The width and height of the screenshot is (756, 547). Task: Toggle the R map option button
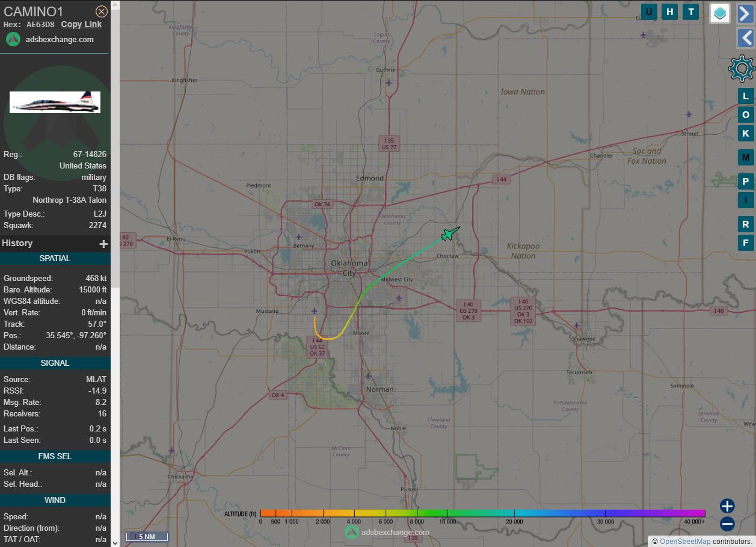click(x=746, y=224)
